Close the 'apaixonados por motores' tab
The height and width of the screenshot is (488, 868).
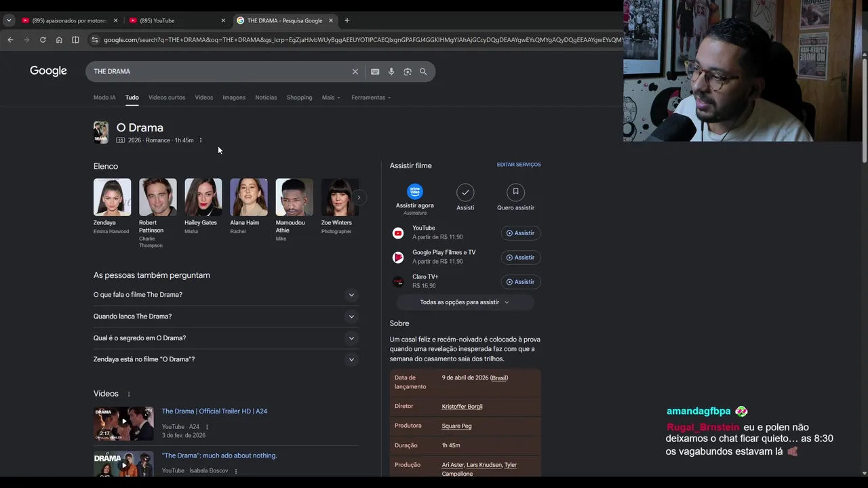115,20
